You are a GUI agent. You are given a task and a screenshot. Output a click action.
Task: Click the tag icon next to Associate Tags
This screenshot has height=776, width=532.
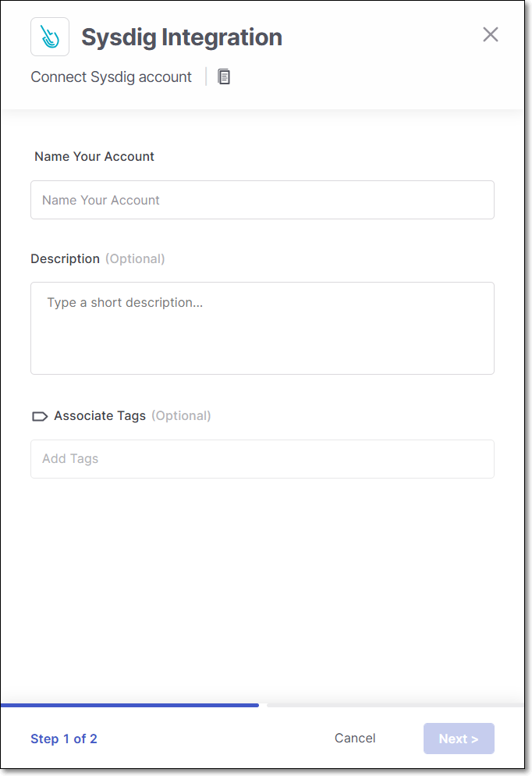40,416
